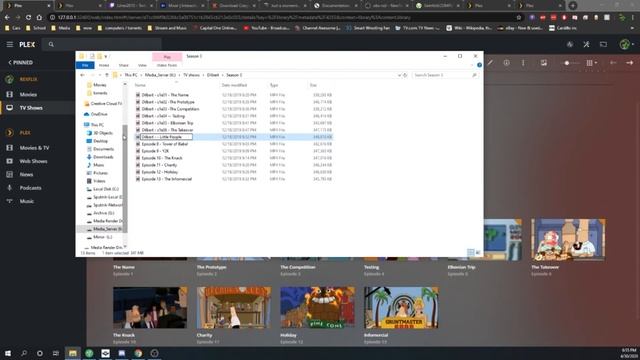Click the Plex cast to device icon
This screenshot has height=360, width=640.
click(603, 44)
